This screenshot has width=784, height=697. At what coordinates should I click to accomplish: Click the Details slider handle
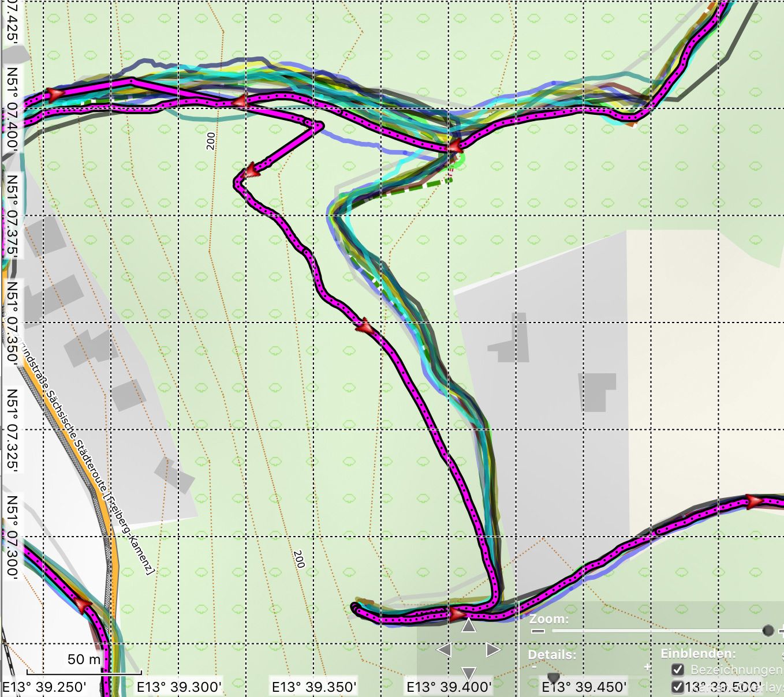coord(553,677)
